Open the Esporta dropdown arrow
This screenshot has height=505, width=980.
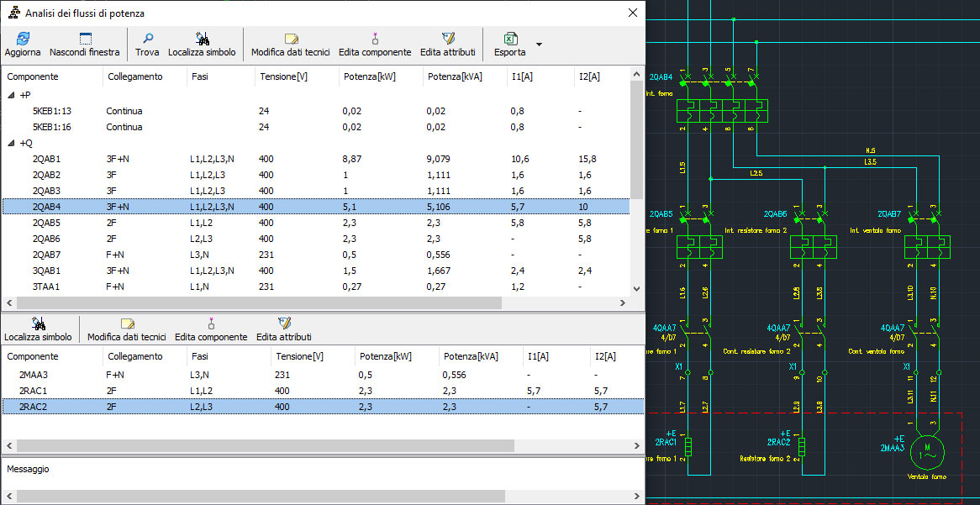coord(540,44)
